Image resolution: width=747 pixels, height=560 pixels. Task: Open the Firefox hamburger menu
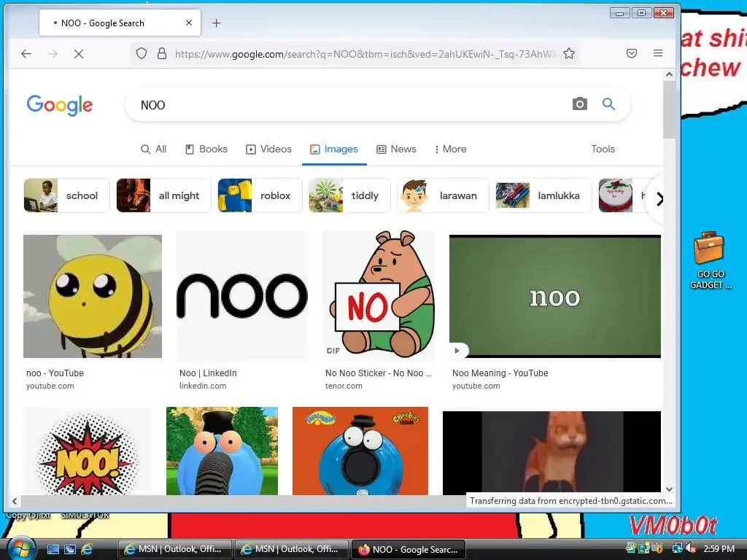tap(658, 53)
